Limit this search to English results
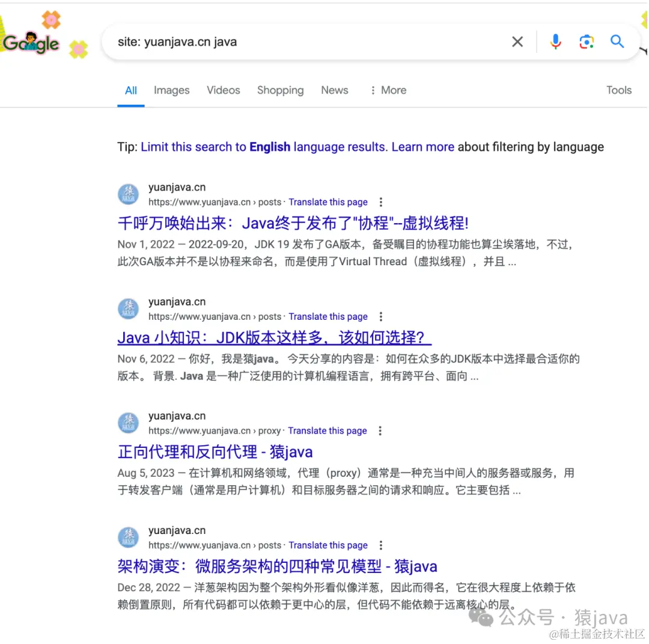Viewport: 649px width, 644px height. click(x=264, y=147)
